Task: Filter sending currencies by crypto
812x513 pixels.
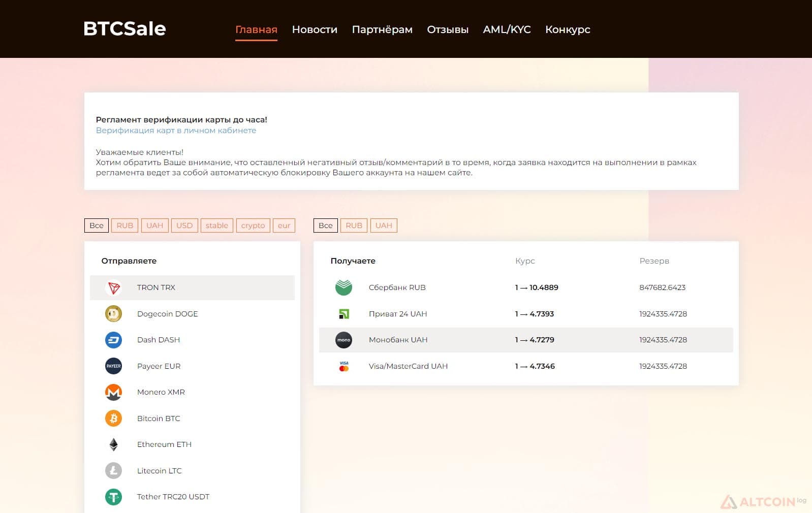Action: tap(253, 226)
